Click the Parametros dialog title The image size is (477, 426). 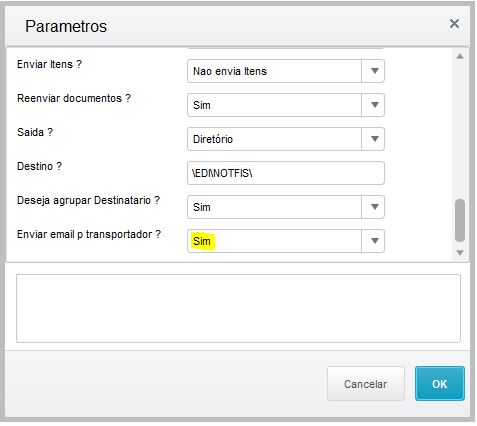(66, 26)
